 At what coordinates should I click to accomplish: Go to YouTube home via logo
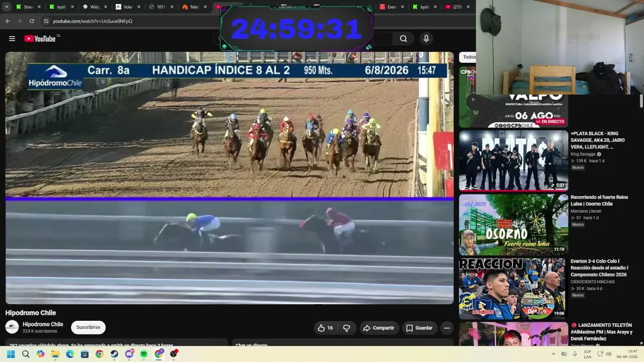click(40, 39)
